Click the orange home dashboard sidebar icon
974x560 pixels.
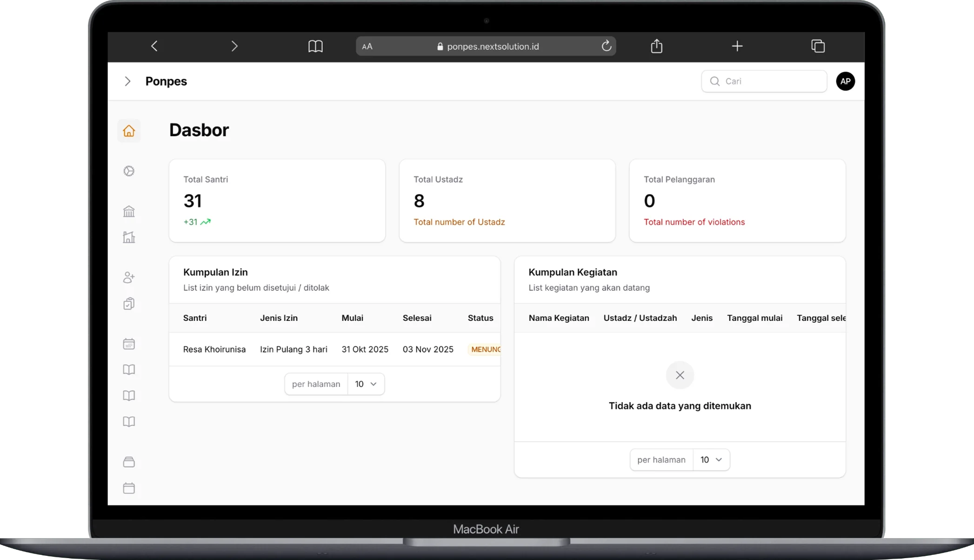pyautogui.click(x=129, y=131)
